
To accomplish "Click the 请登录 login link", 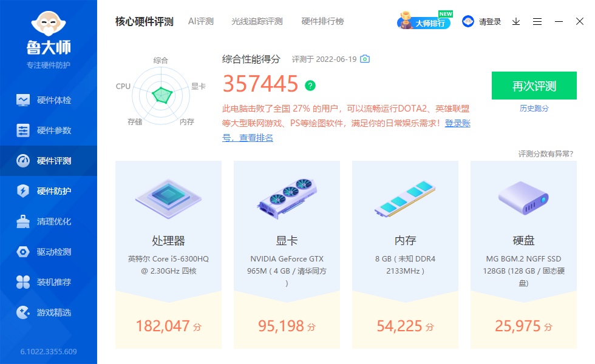I will 489,22.
